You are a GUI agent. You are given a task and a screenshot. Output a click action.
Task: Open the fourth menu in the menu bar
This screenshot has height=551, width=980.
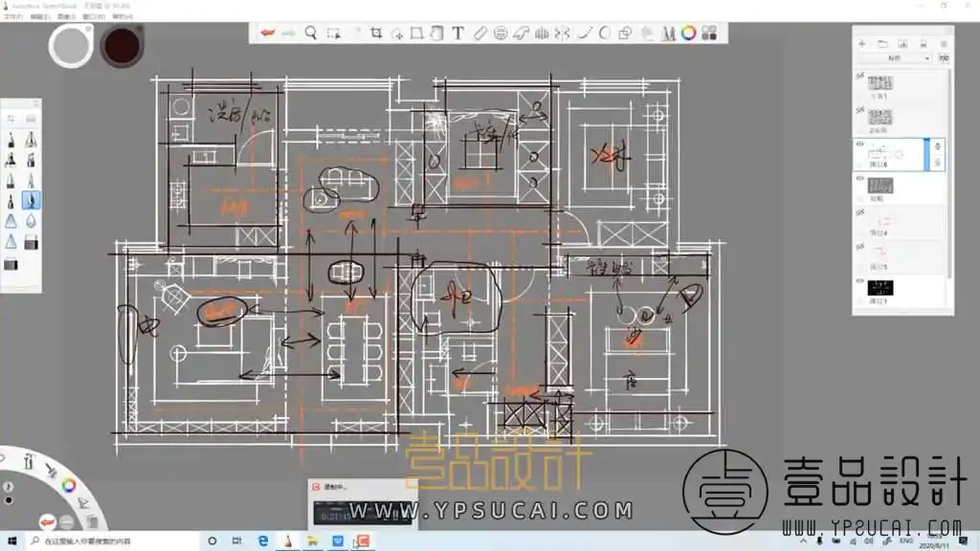tap(94, 17)
